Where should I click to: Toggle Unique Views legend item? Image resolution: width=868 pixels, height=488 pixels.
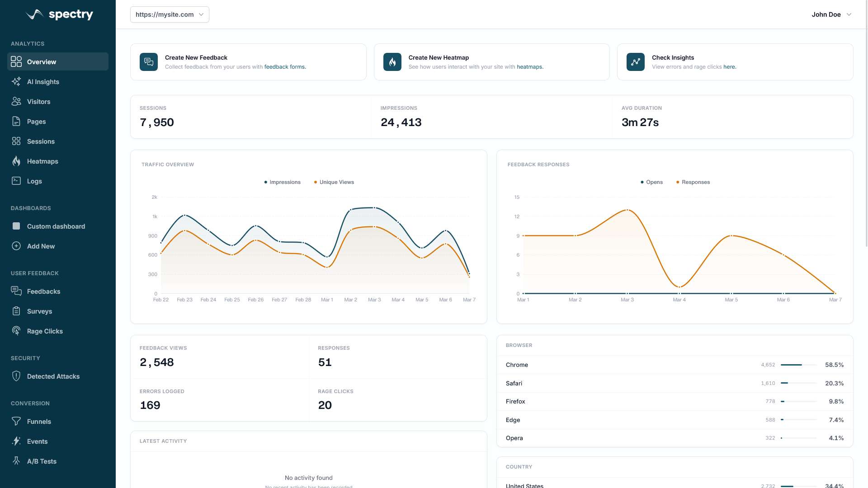(x=334, y=182)
